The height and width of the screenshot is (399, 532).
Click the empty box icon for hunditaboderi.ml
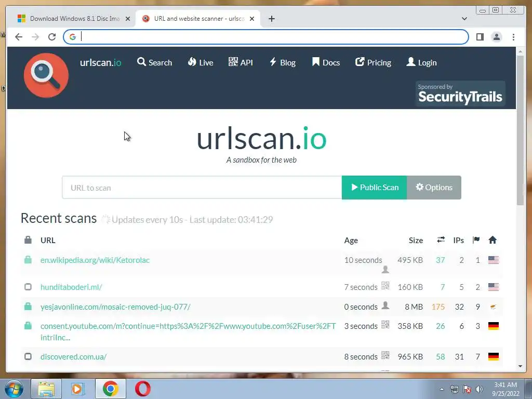click(x=28, y=287)
